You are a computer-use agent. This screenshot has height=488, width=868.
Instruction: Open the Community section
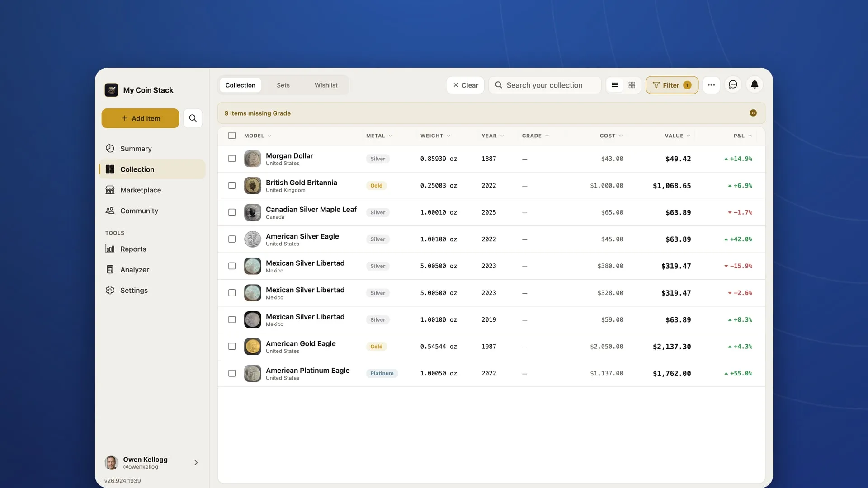pos(152,211)
